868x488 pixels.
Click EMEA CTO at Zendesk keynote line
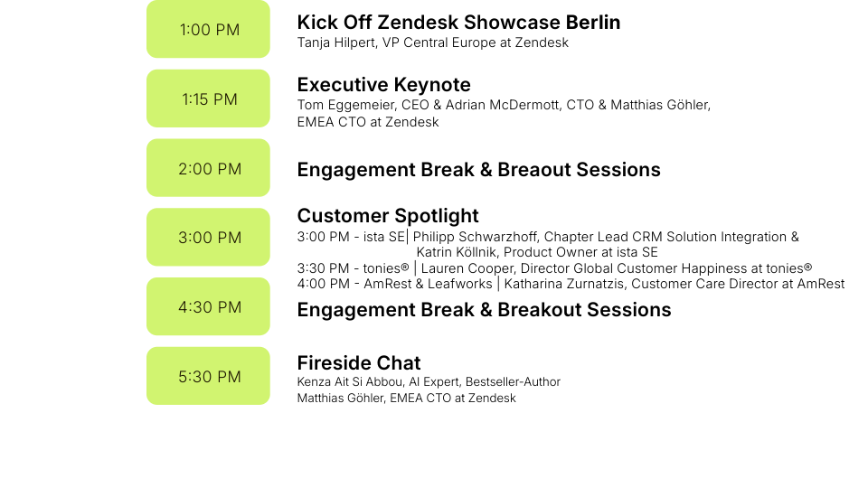(x=368, y=122)
